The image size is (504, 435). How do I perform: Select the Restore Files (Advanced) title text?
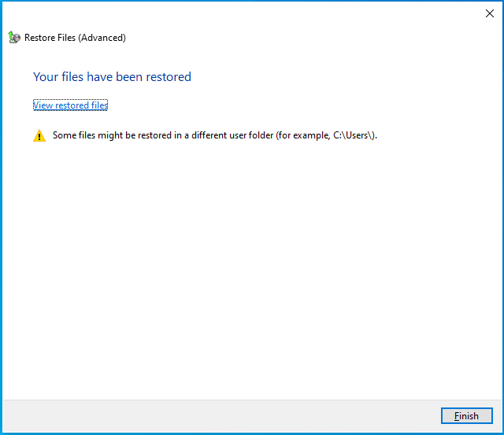(75, 38)
